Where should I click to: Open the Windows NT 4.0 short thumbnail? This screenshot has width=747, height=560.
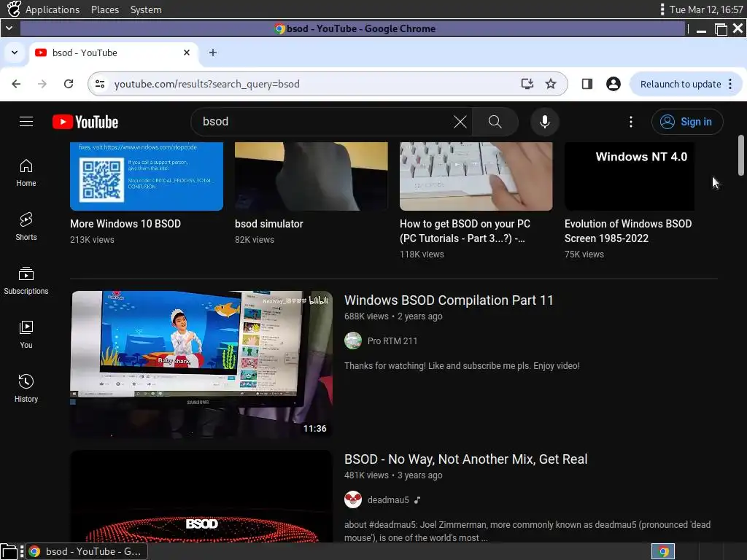(x=630, y=176)
